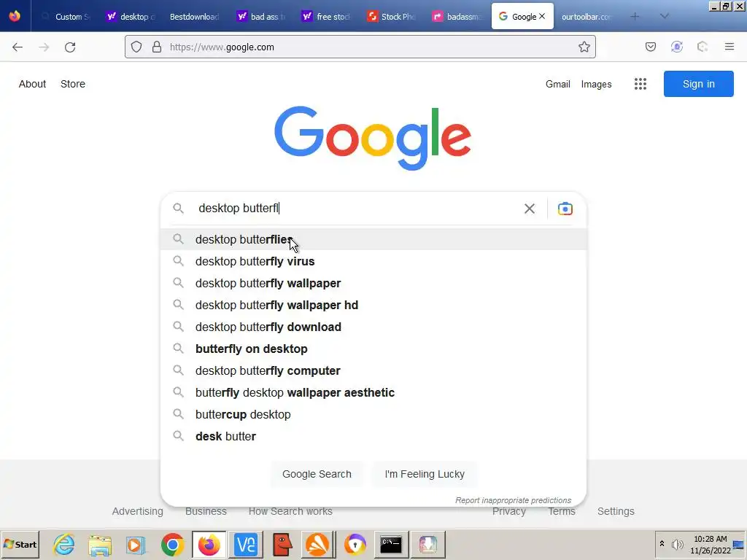This screenshot has height=560, width=747.
Task: Open the Gmail link
Action: [558, 85]
